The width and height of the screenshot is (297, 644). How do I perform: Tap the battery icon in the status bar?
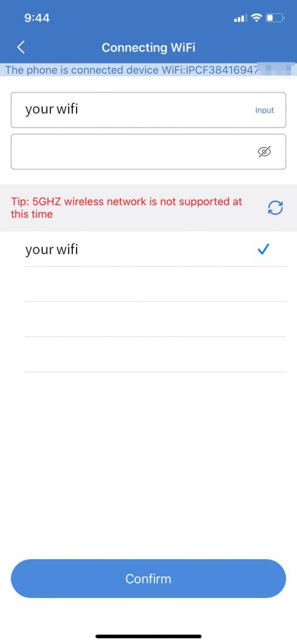(275, 18)
